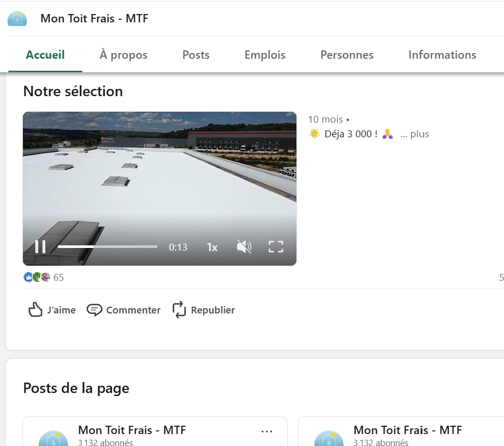
Task: Click first post's Mon Toit Frais - MTF name
Action: coord(132,430)
